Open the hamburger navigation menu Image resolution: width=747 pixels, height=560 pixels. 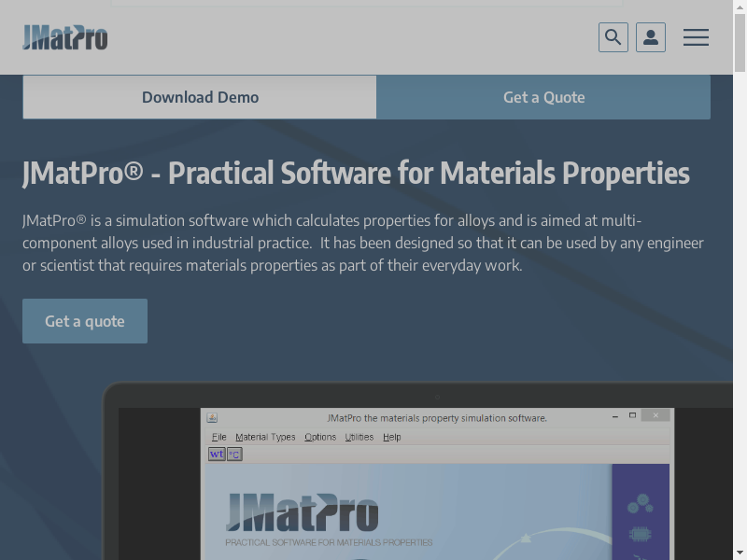click(x=696, y=37)
